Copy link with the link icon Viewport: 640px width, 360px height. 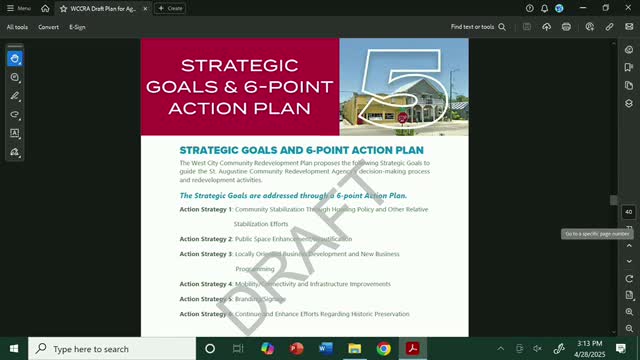point(609,27)
